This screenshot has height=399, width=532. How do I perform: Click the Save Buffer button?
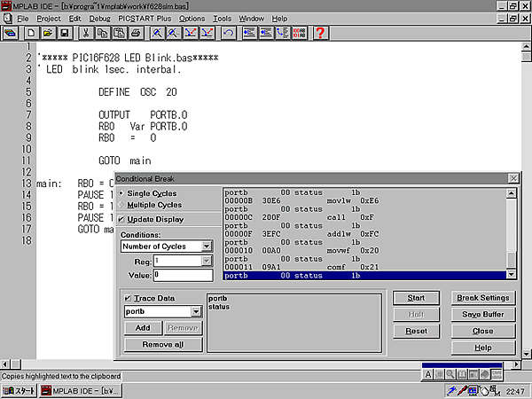482,315
